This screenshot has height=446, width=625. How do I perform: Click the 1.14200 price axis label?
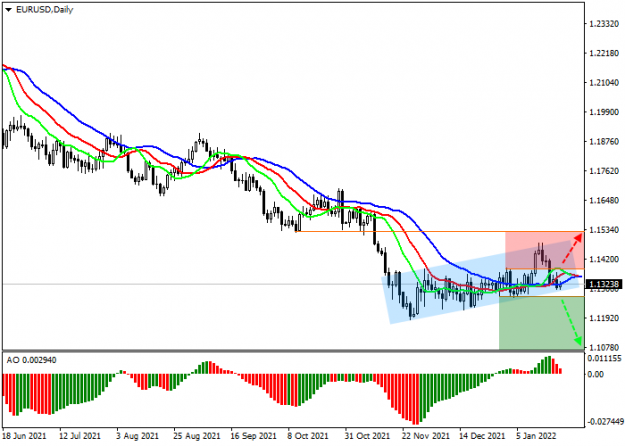[605, 259]
